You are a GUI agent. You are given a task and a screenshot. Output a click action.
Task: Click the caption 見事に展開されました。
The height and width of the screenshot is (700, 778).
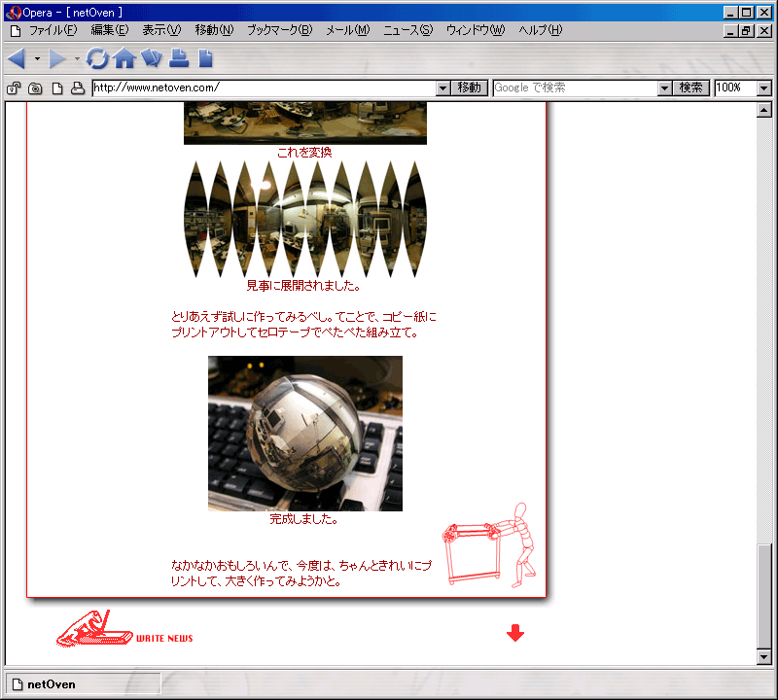[303, 285]
